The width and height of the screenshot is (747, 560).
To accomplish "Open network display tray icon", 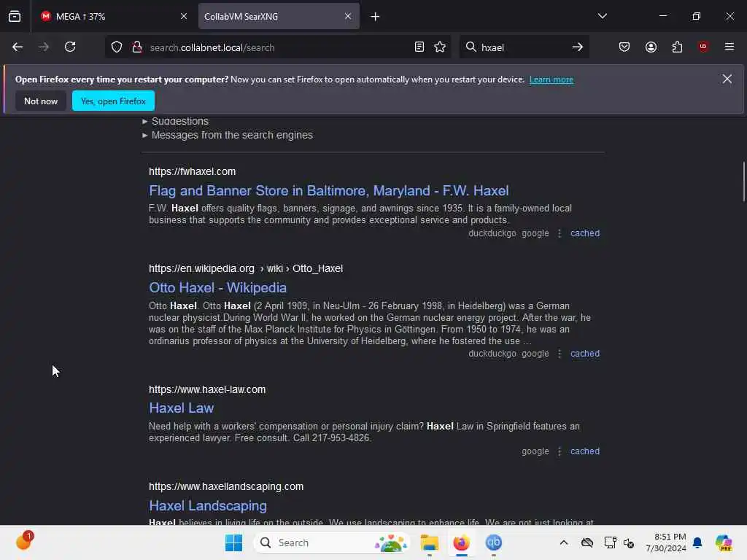I will pos(610,542).
